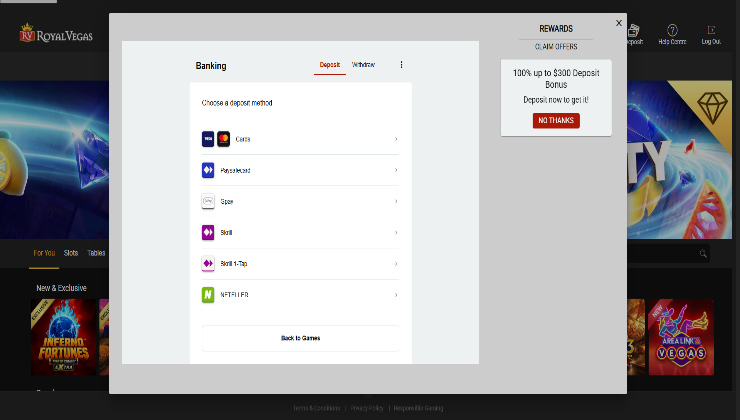Screen dimensions: 740x420
Task: Click the Skrill logo icon
Action: click(208, 233)
